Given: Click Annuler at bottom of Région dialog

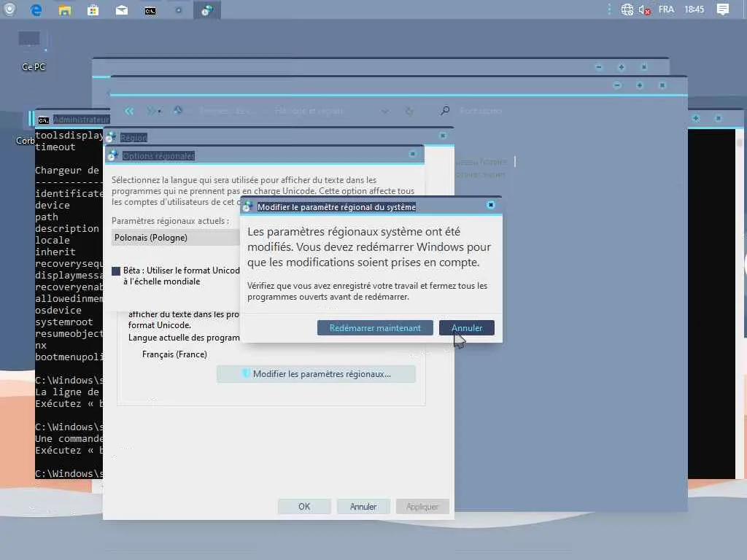Looking at the screenshot, I should coord(363,506).
